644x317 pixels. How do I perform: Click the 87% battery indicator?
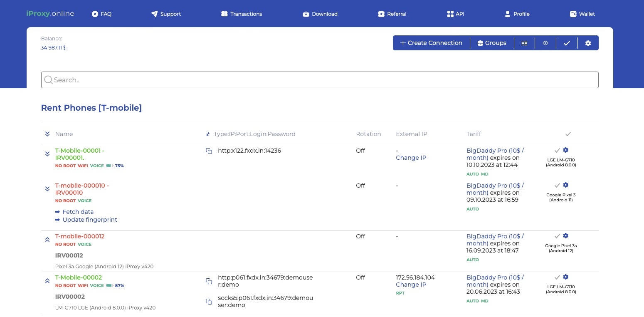tap(115, 286)
